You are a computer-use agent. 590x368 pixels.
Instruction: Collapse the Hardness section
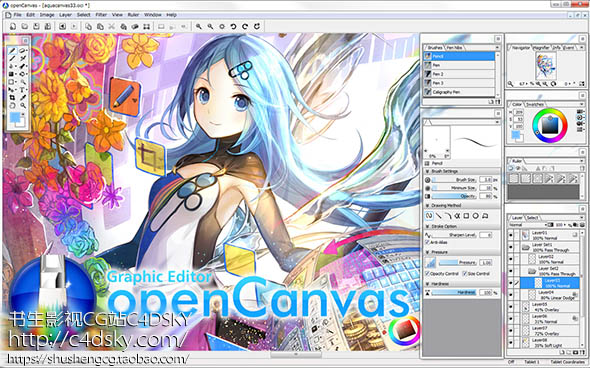(x=428, y=284)
